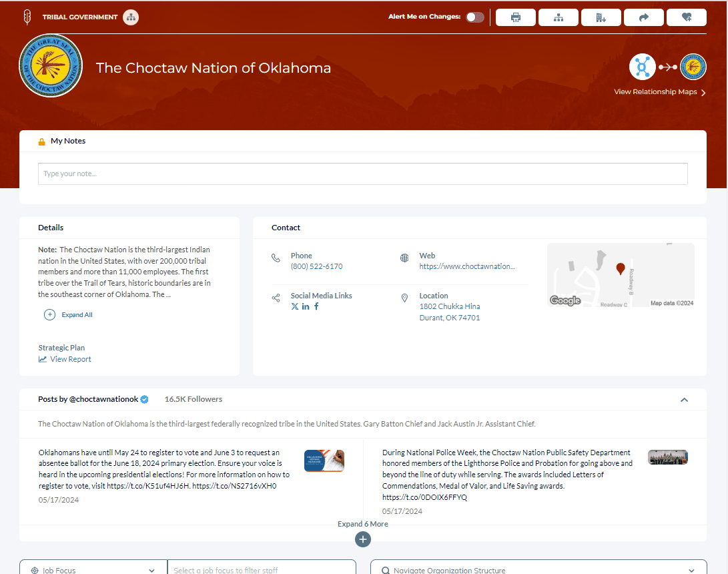Screen dimensions: 728x574
Task: Click the small Choctaw seal by relationship maps
Action: point(693,67)
